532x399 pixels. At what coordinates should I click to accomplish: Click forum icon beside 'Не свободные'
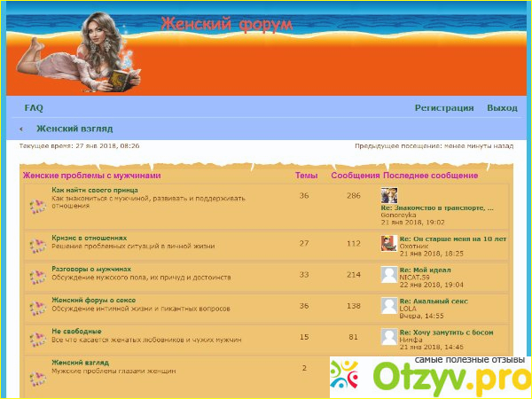tap(37, 340)
